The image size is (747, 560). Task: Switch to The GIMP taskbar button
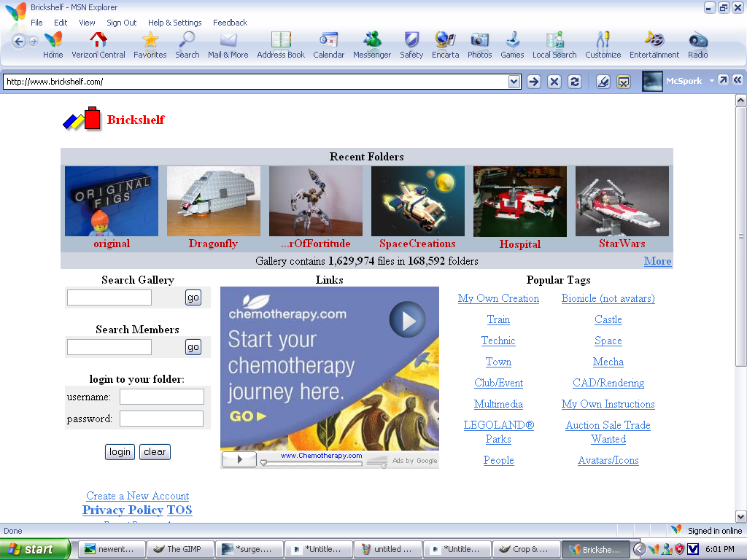click(x=181, y=549)
